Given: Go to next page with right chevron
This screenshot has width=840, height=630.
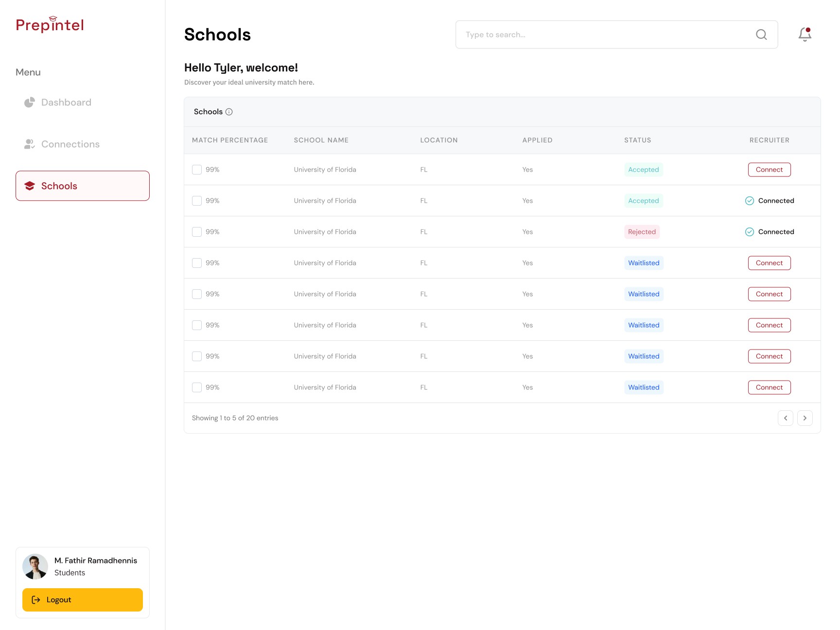Looking at the screenshot, I should (x=805, y=418).
